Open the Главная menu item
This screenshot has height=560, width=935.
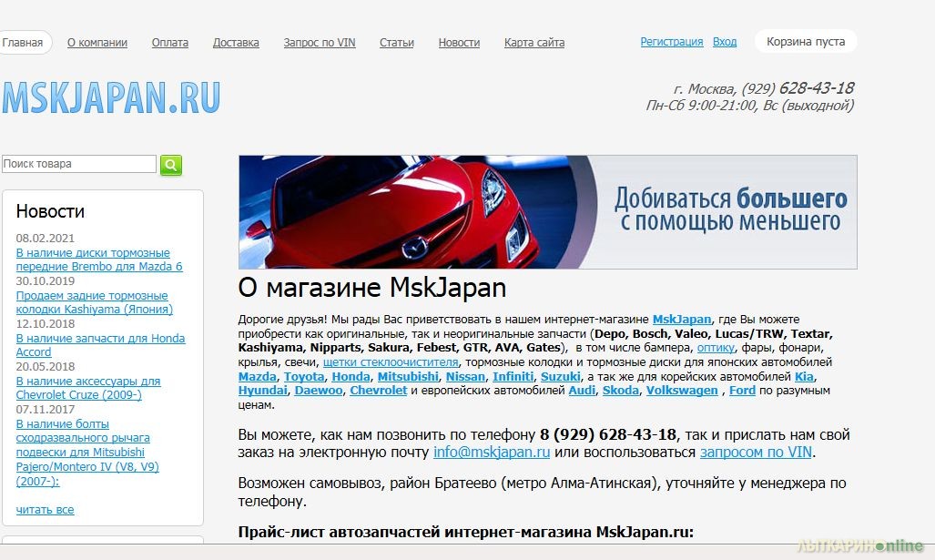pyautogui.click(x=23, y=43)
